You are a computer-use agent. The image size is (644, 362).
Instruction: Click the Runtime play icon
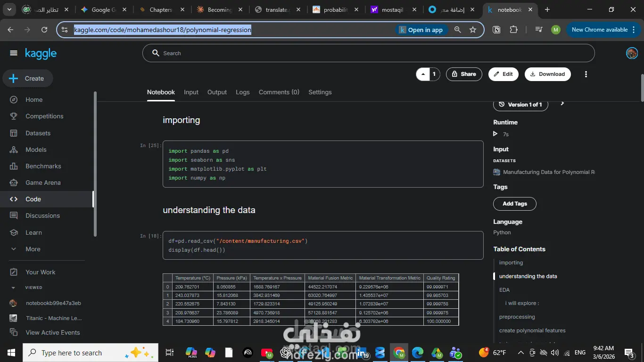(x=495, y=134)
